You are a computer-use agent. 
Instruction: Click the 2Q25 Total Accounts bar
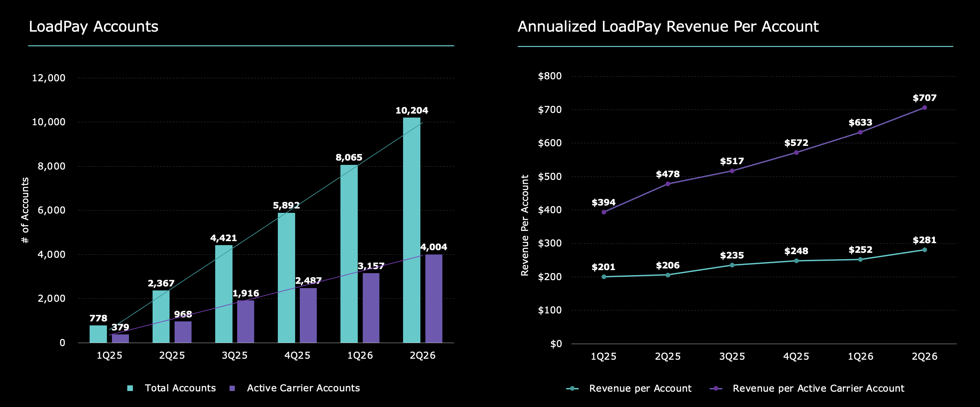pyautogui.click(x=161, y=316)
